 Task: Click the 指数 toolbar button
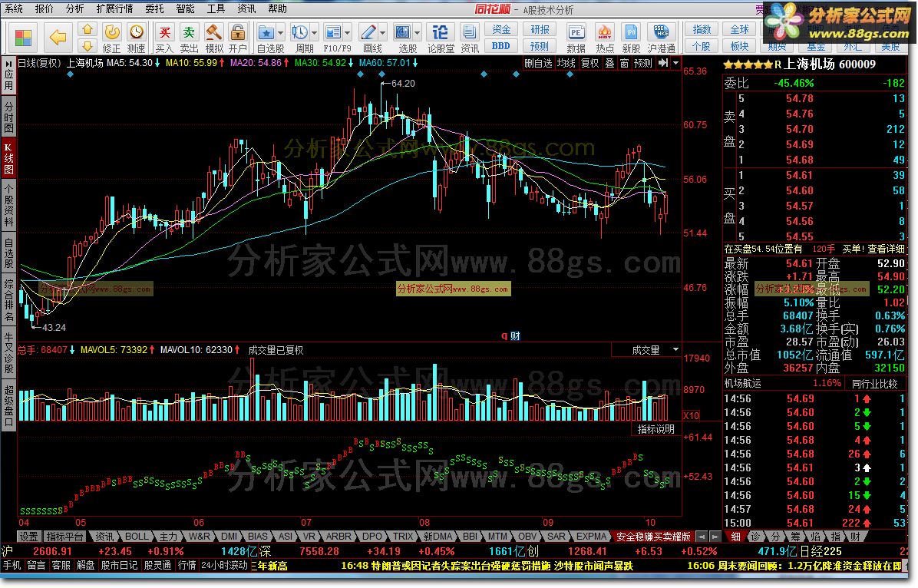(702, 29)
